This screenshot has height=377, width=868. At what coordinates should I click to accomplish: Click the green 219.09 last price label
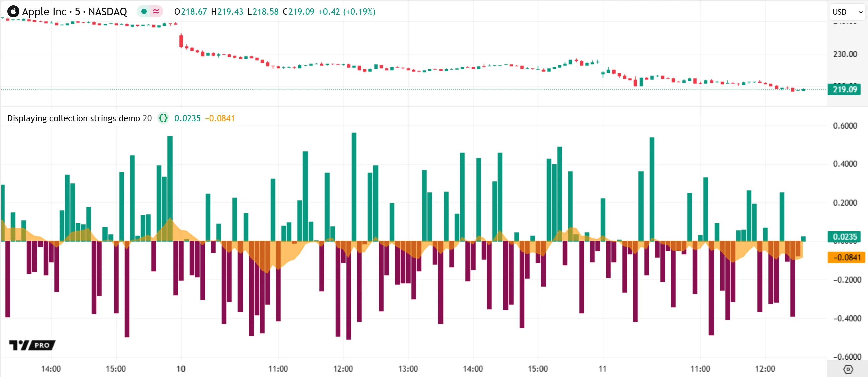pos(844,90)
